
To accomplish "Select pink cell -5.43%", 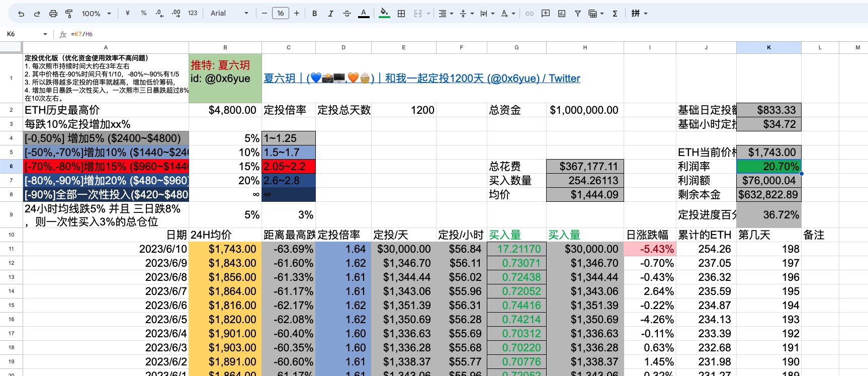I will pos(650,249).
